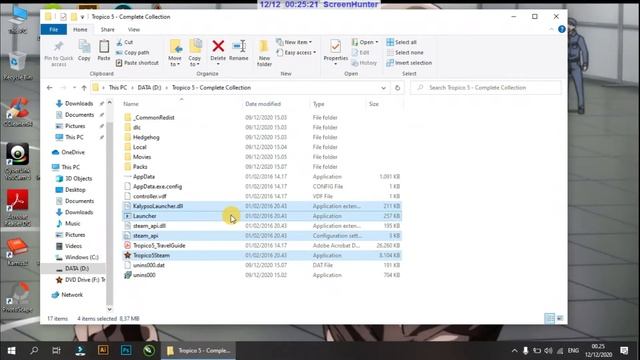
Task: Open Downloads in Quick access
Action: click(79, 104)
